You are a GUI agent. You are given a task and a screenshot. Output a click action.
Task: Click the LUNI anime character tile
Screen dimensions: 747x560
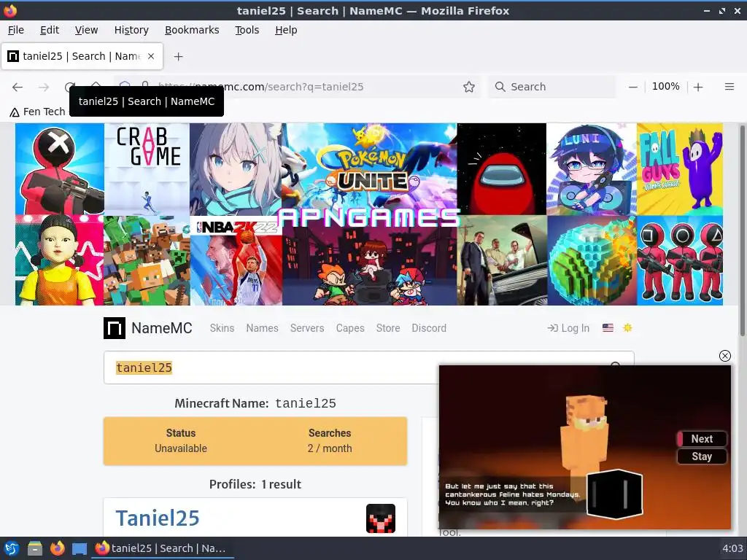pos(592,169)
